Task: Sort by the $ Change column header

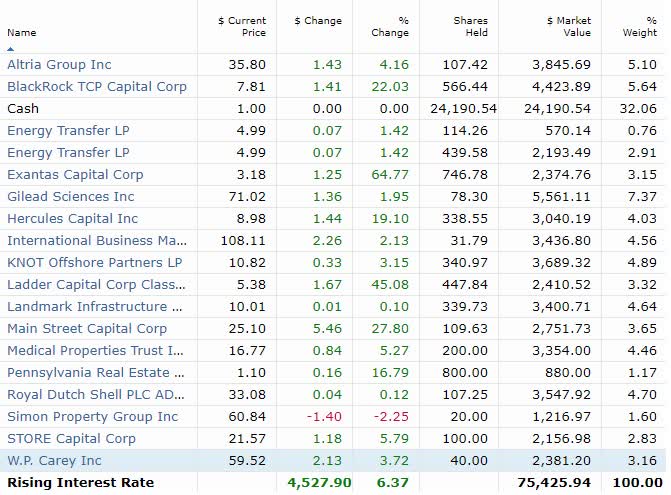Action: click(318, 20)
